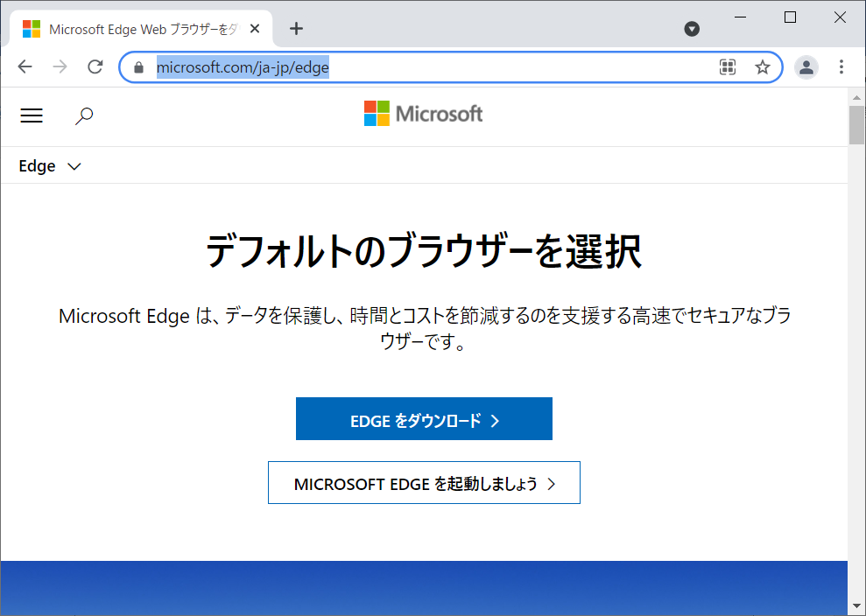The height and width of the screenshot is (616, 866).
Task: Bookmark this page with the star
Action: pos(763,67)
